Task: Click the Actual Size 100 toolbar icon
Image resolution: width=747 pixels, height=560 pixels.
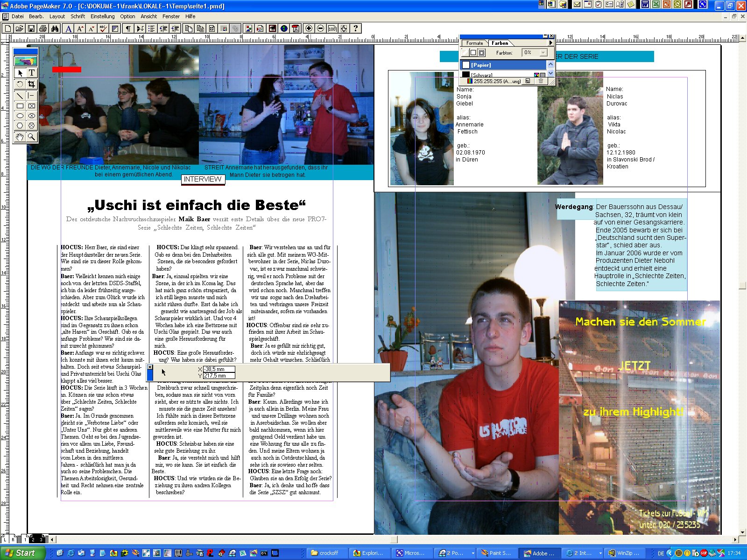Action: (x=332, y=28)
